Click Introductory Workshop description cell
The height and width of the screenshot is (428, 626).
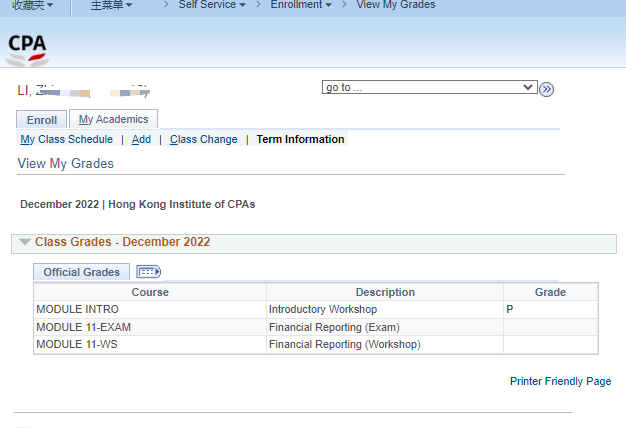pos(385,309)
